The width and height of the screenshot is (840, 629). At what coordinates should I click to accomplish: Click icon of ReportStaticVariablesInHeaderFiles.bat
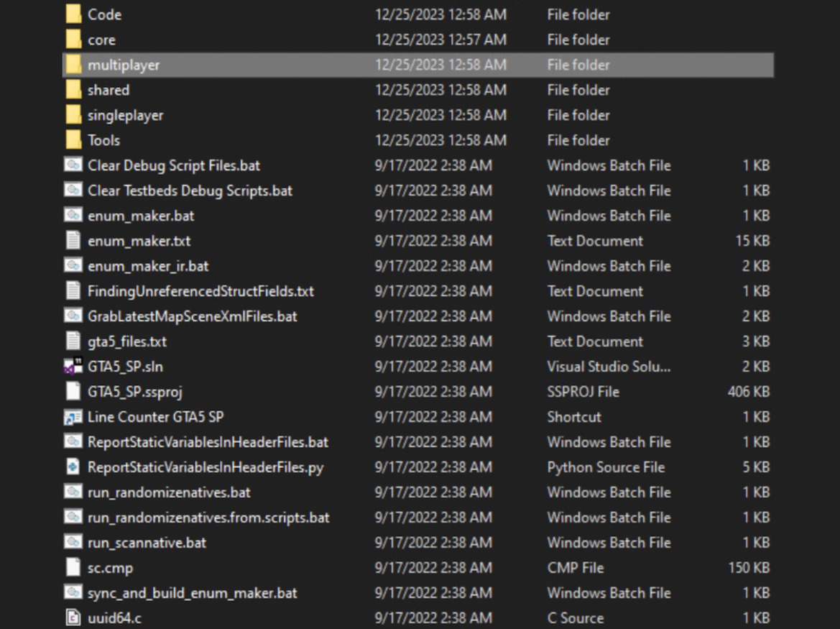(x=73, y=442)
